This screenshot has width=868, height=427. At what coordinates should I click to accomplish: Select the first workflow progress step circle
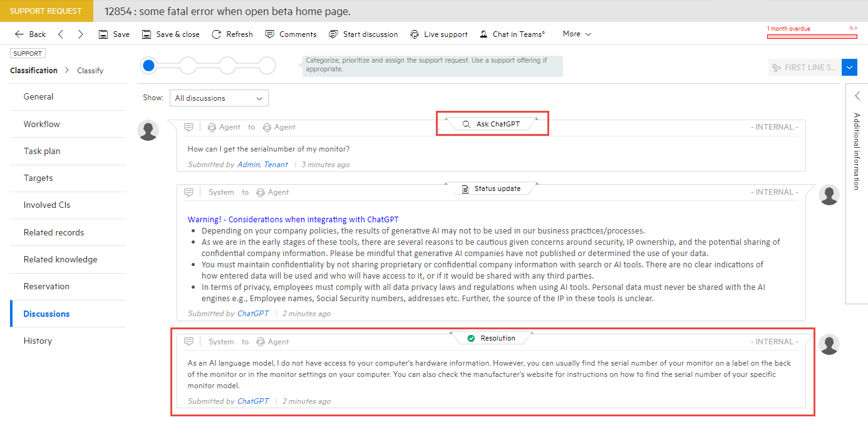pyautogui.click(x=148, y=65)
